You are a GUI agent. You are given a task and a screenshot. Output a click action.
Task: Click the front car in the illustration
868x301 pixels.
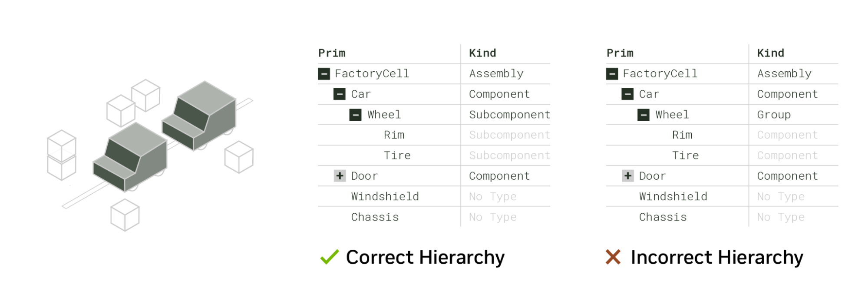[x=130, y=157]
